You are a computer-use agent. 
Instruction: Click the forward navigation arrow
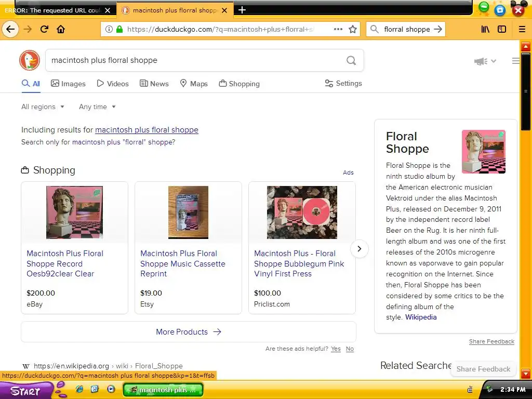(28, 29)
